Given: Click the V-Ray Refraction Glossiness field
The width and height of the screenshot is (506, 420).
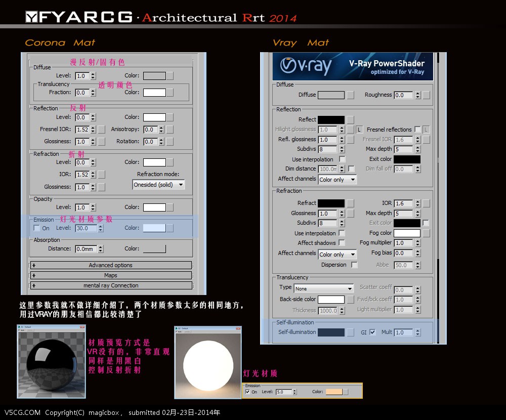Looking at the screenshot, I should coord(327,214).
